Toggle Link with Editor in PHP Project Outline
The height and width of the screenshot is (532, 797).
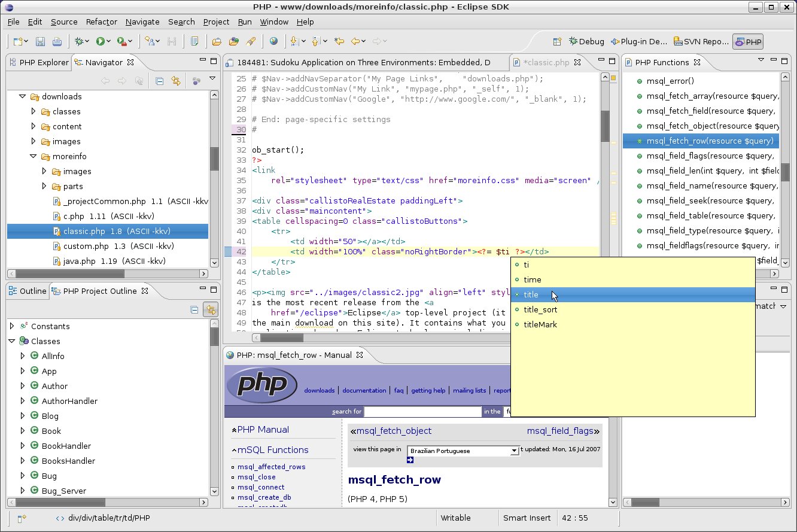point(210,309)
